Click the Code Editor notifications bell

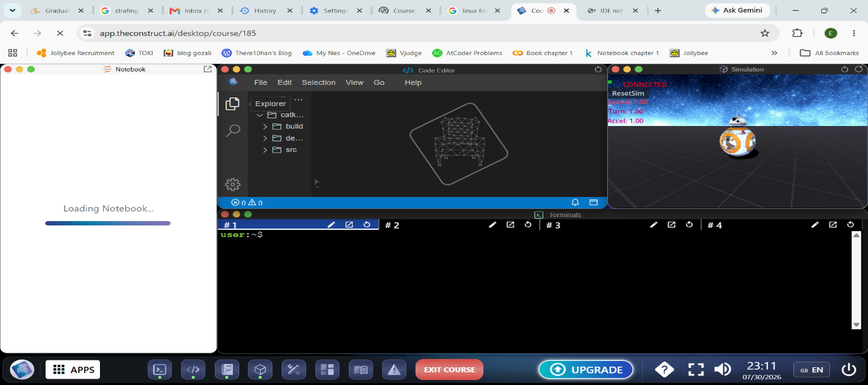[x=575, y=203]
